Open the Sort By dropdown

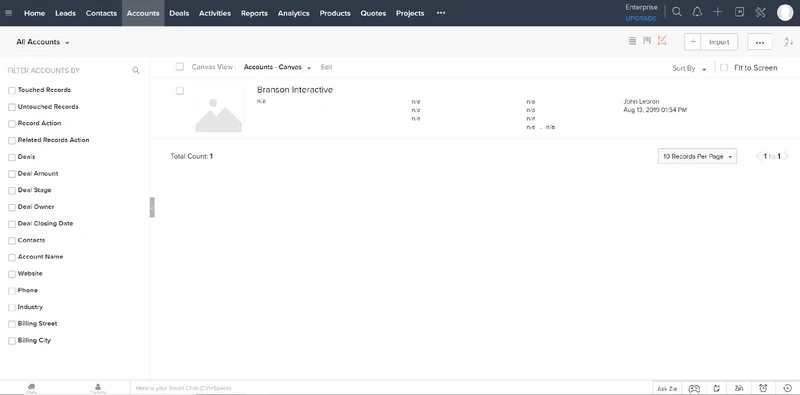pyautogui.click(x=689, y=68)
